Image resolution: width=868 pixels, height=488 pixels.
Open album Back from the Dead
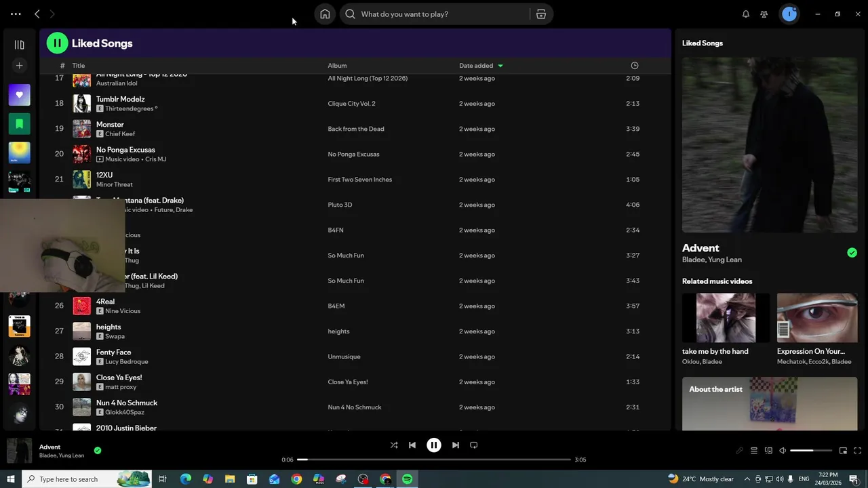click(x=355, y=129)
